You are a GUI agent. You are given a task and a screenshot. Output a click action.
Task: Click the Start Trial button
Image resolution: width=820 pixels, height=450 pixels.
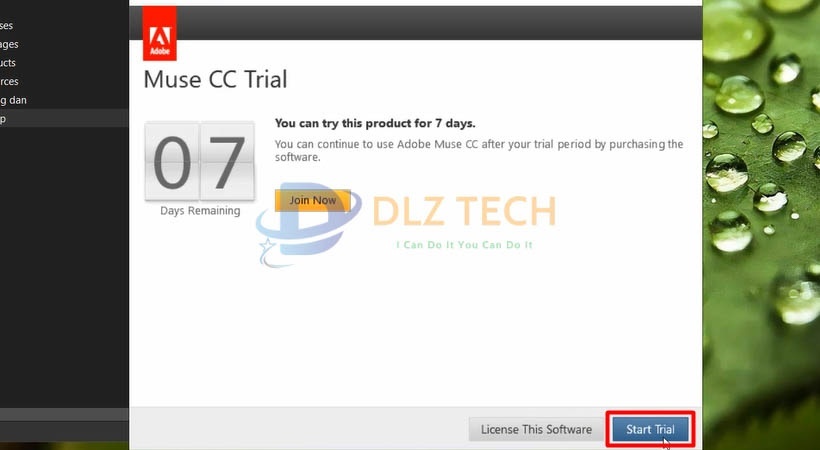(650, 430)
